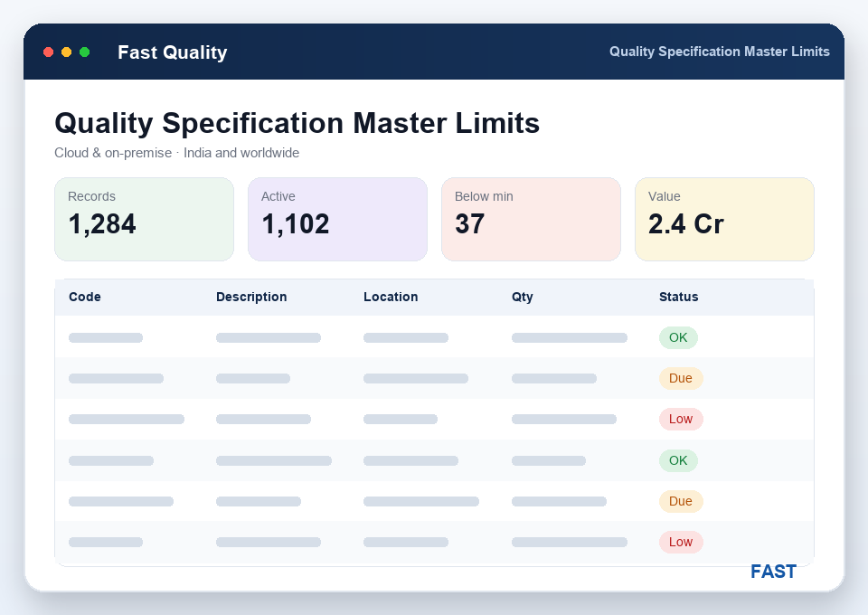Image resolution: width=868 pixels, height=615 pixels.
Task: Click the Due badge in second table row
Action: tap(681, 379)
